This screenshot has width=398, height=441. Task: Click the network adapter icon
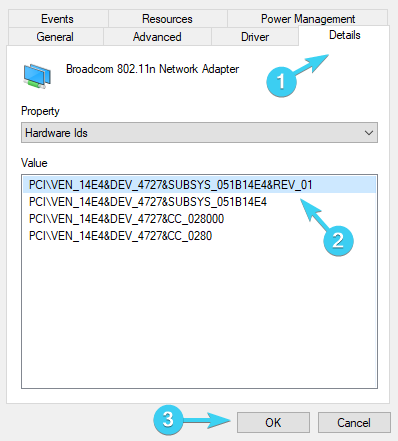pos(37,76)
